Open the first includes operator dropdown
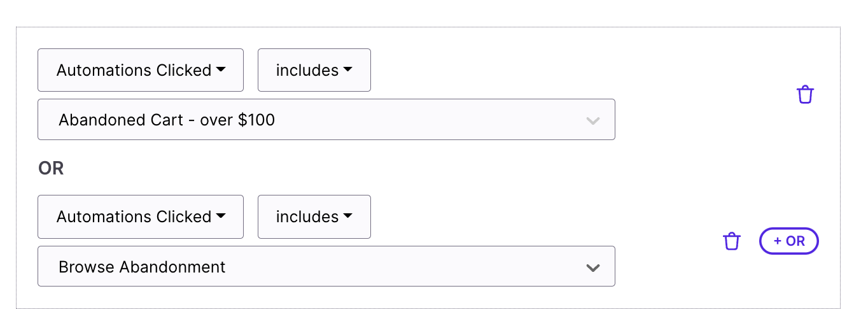 click(314, 70)
